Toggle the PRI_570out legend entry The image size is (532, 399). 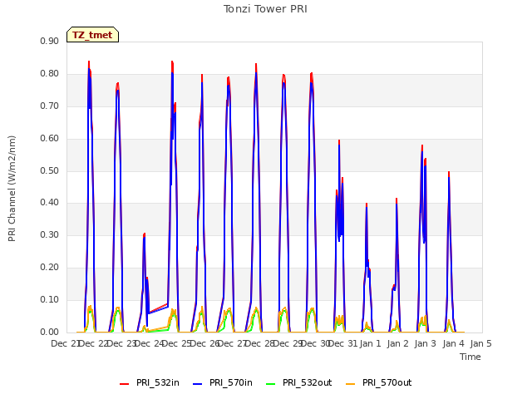[x=379, y=382]
